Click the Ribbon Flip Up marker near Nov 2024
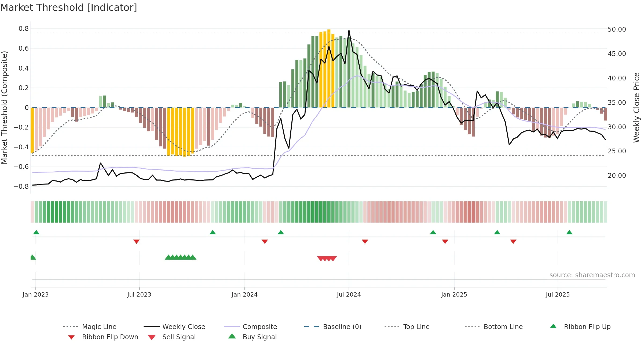This screenshot has width=644, height=362. (433, 232)
